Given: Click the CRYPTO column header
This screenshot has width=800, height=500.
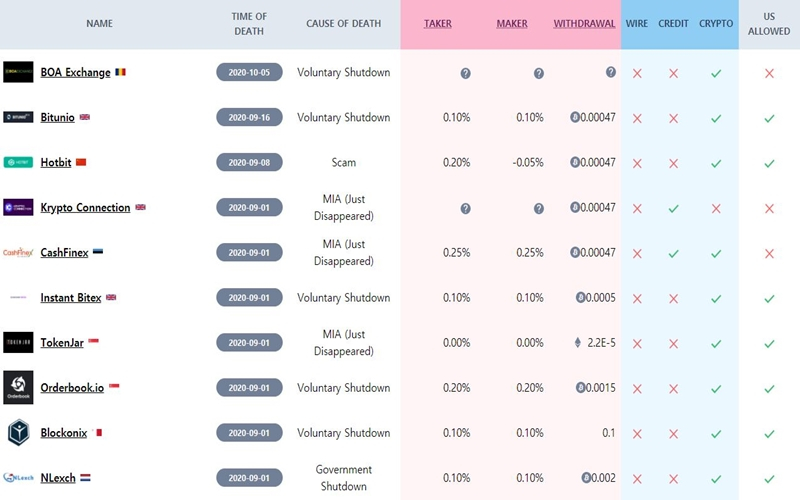Looking at the screenshot, I should [x=716, y=24].
